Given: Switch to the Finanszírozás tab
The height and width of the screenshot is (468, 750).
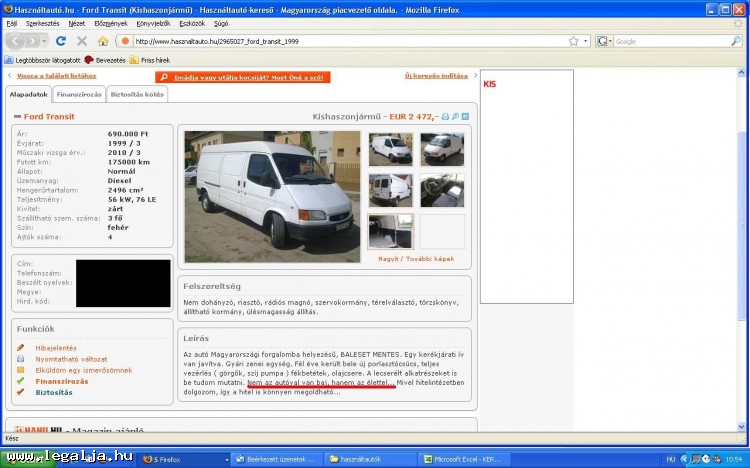Looking at the screenshot, I should pos(79,95).
